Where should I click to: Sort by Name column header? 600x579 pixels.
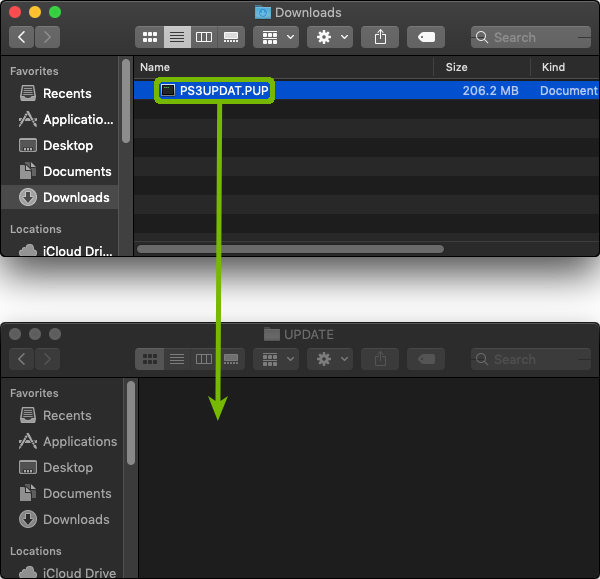pyautogui.click(x=155, y=67)
